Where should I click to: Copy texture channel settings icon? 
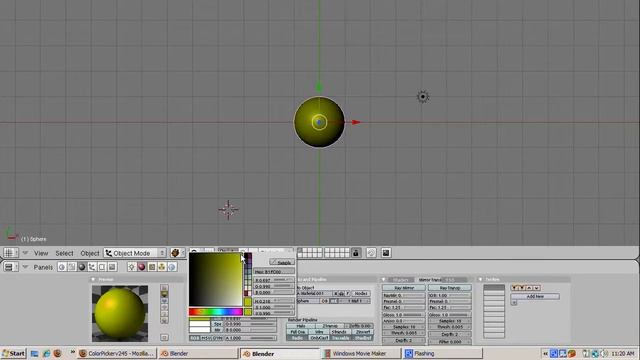coord(515,288)
